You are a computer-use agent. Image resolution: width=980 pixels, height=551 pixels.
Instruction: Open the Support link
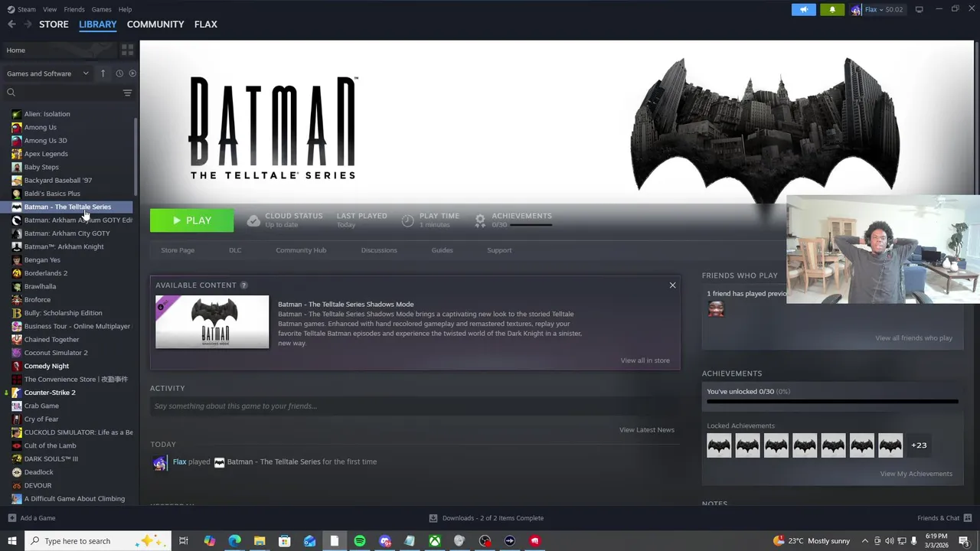coord(499,250)
